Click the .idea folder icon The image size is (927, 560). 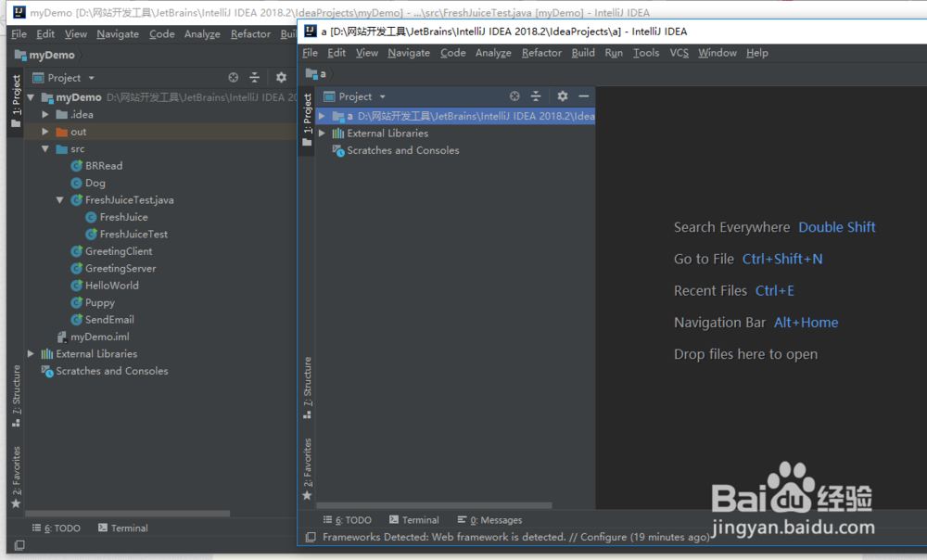click(x=61, y=115)
